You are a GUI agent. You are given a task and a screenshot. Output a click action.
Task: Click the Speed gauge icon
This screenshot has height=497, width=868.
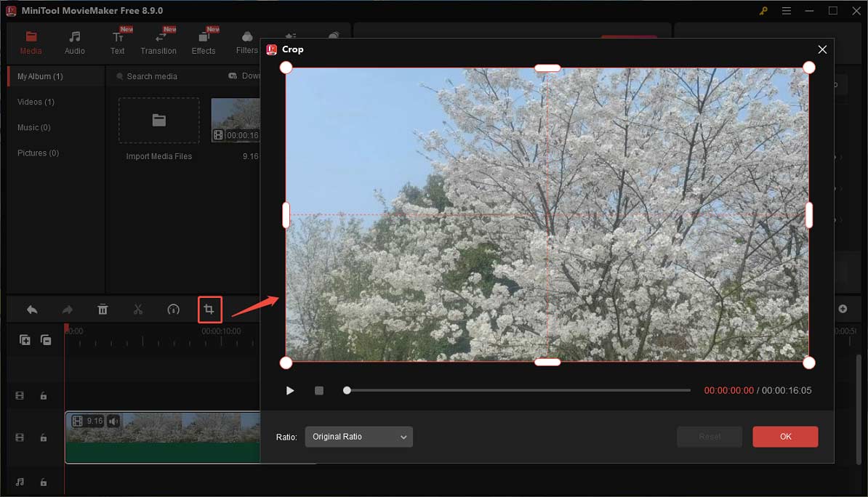[x=173, y=310]
